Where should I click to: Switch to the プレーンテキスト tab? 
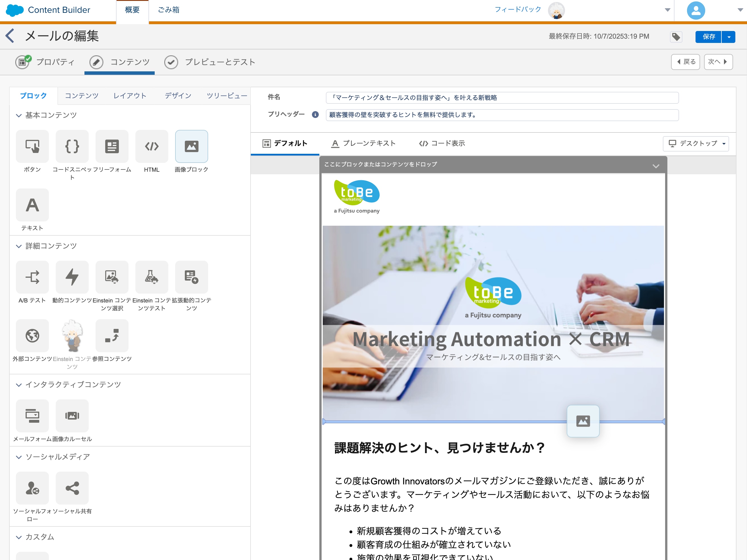363,144
